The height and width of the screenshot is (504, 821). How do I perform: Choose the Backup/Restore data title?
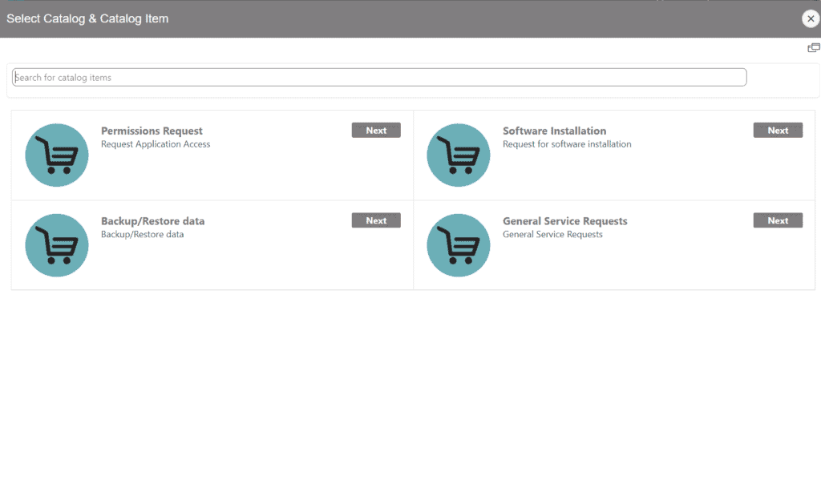pyautogui.click(x=152, y=220)
